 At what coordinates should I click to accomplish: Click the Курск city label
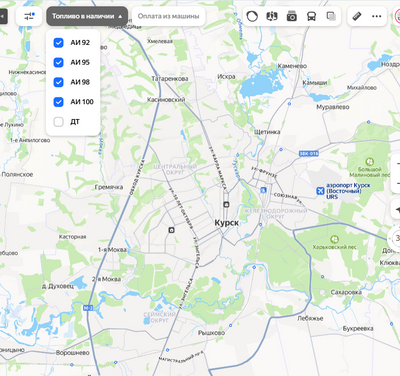point(227,223)
